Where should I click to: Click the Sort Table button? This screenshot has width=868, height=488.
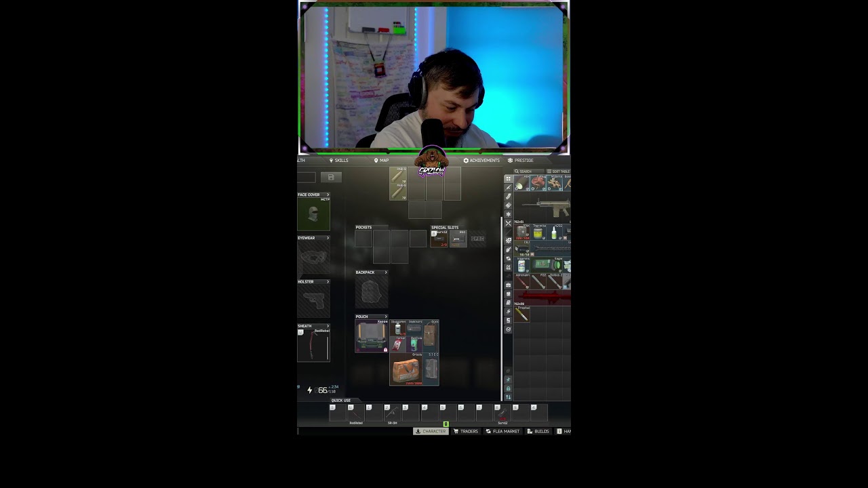point(558,171)
